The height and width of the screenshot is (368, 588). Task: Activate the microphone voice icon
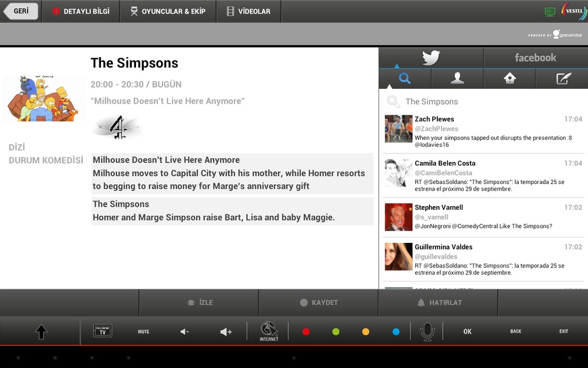click(x=427, y=332)
